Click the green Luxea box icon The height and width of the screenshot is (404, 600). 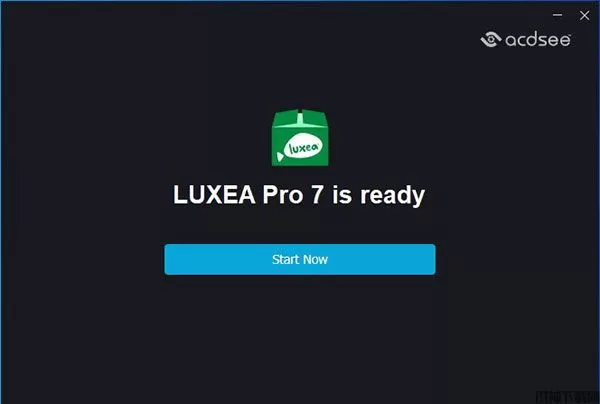pyautogui.click(x=300, y=138)
